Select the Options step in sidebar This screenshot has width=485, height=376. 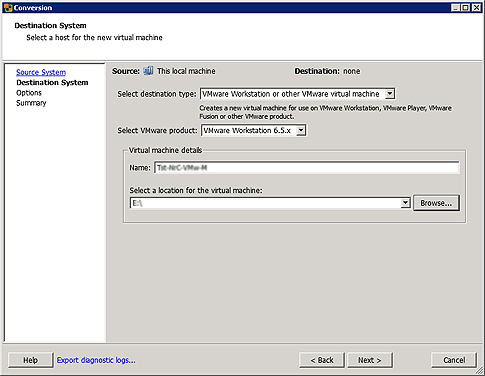[29, 93]
